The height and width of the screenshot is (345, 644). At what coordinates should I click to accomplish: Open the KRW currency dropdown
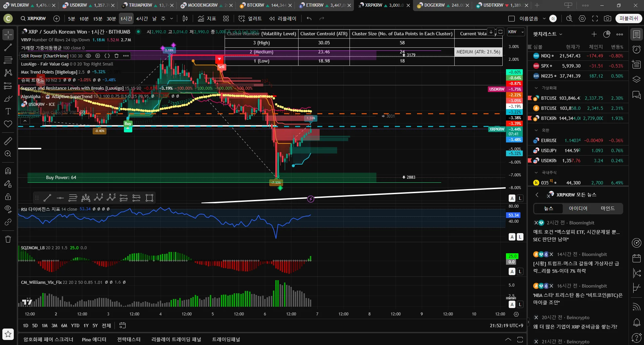(516, 32)
